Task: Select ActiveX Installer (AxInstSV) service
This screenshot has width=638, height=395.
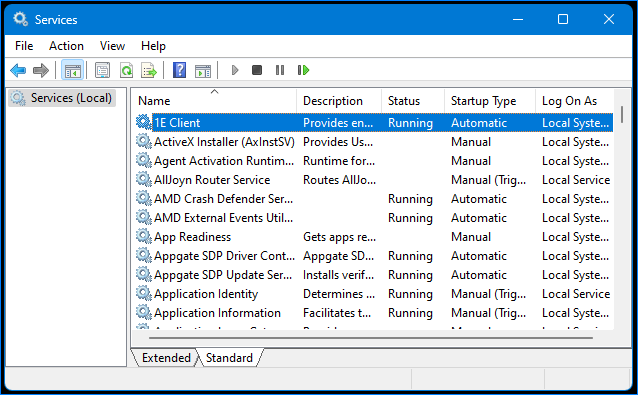Action: tap(374, 142)
